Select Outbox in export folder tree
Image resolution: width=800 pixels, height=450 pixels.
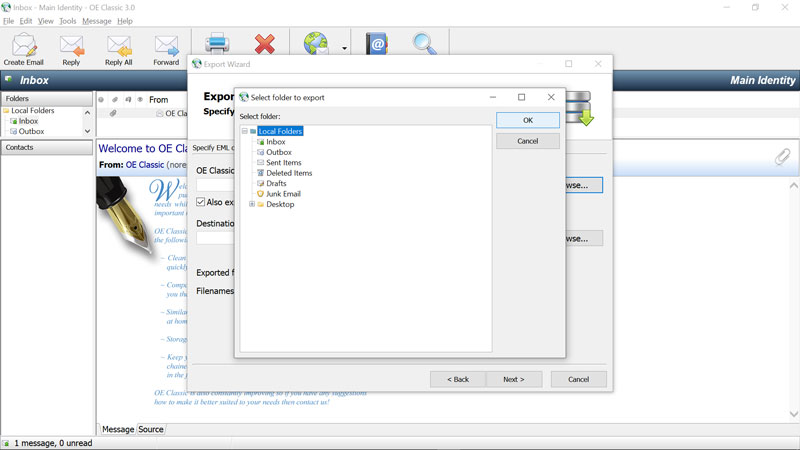[279, 152]
